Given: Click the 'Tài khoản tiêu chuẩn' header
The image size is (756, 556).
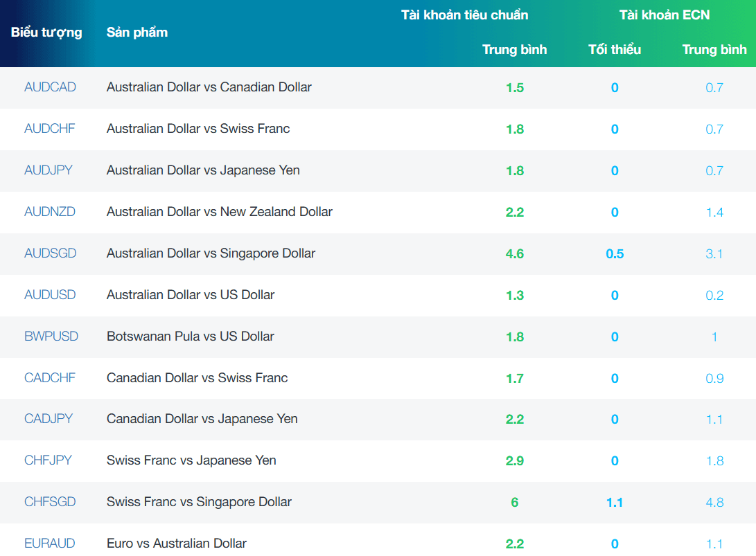Looking at the screenshot, I should 465,15.
